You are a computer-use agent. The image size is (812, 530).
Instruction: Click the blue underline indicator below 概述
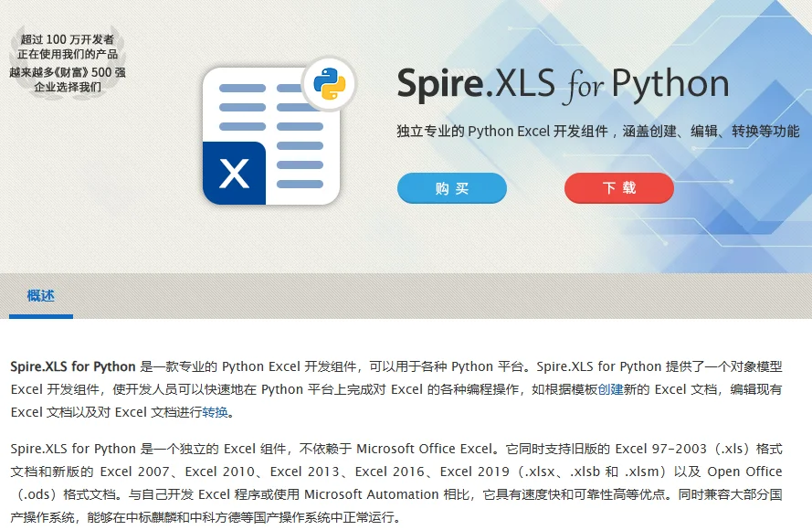click(40, 314)
